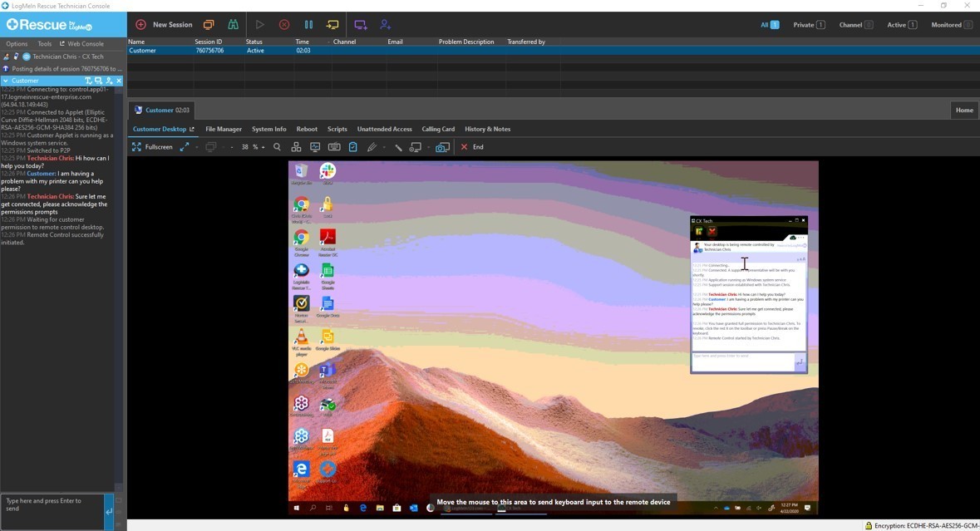Image resolution: width=980 pixels, height=531 pixels.
Task: Click the purple add computer icon
Action: point(360,25)
